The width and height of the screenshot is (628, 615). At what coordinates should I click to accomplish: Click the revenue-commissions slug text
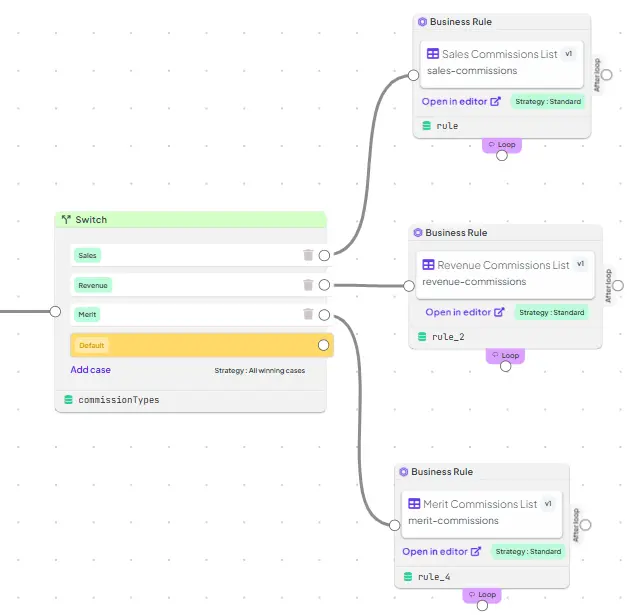pyautogui.click(x=474, y=282)
